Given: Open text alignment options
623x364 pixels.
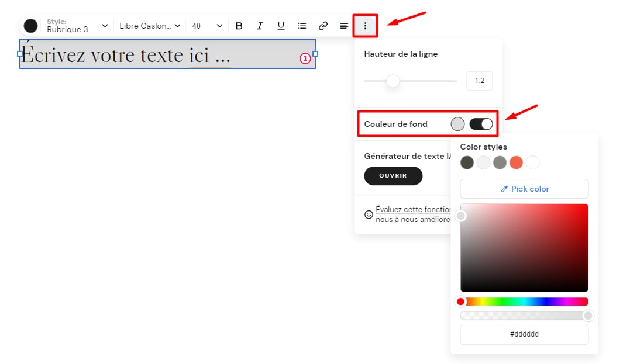Looking at the screenshot, I should 344,26.
